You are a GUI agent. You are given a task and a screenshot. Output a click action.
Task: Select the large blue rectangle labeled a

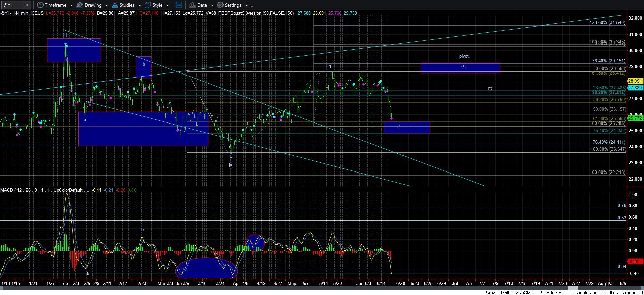144,129
